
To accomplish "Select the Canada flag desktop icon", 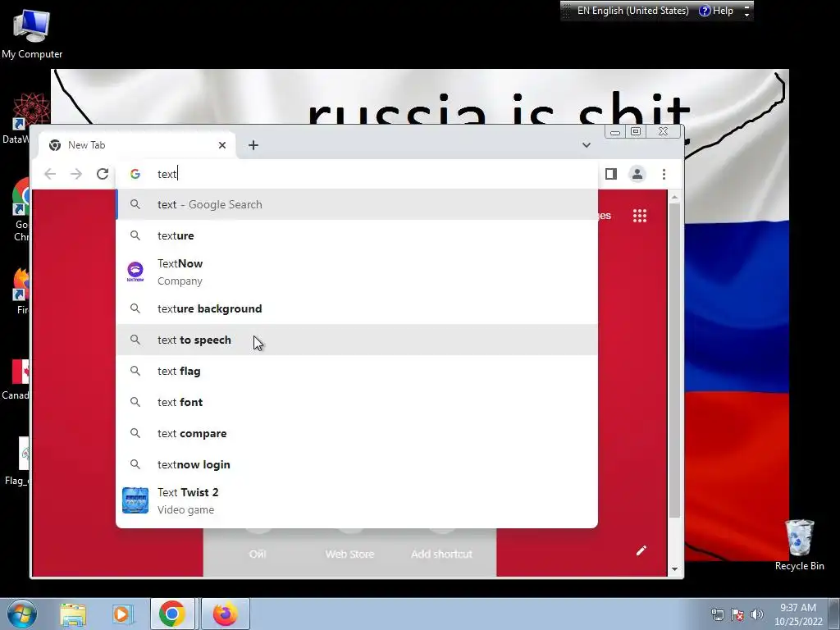I will 15,379.
